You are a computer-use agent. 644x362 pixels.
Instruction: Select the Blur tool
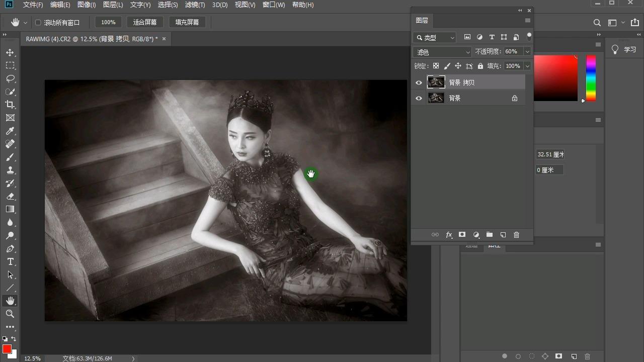[x=10, y=222]
